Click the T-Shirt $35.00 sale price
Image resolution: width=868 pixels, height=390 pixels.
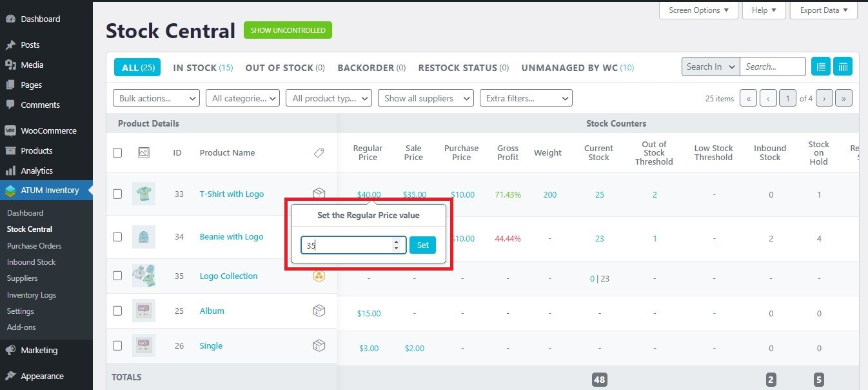414,194
